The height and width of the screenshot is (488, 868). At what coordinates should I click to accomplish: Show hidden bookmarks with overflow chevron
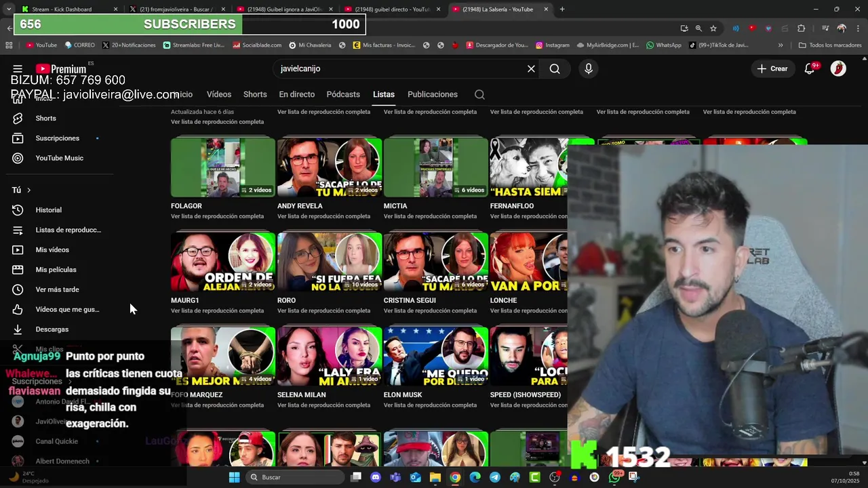(781, 45)
